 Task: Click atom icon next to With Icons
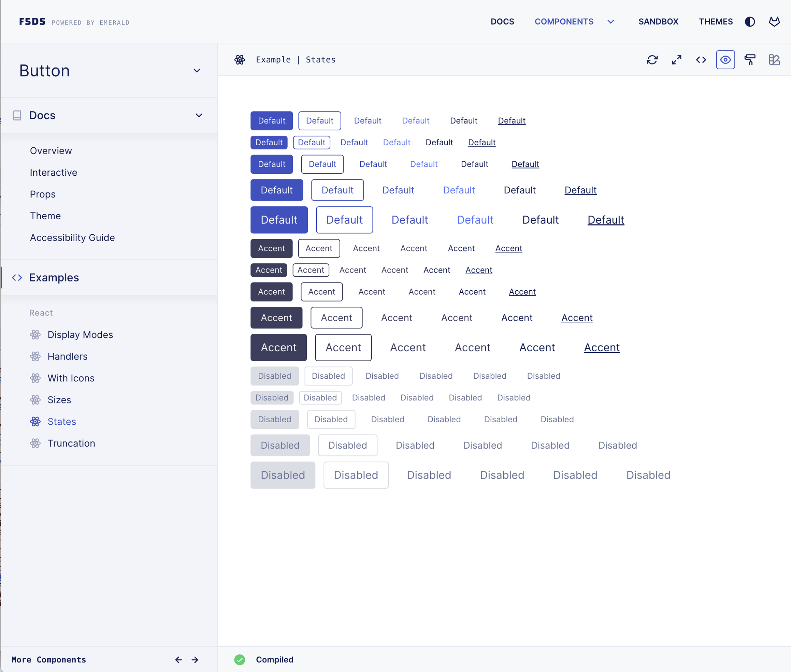tap(35, 378)
